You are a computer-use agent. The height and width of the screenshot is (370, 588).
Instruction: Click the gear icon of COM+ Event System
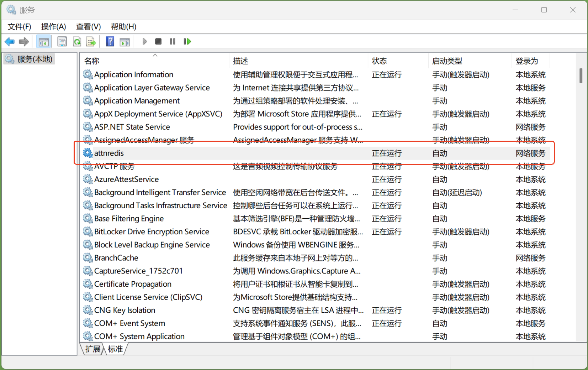coord(88,323)
